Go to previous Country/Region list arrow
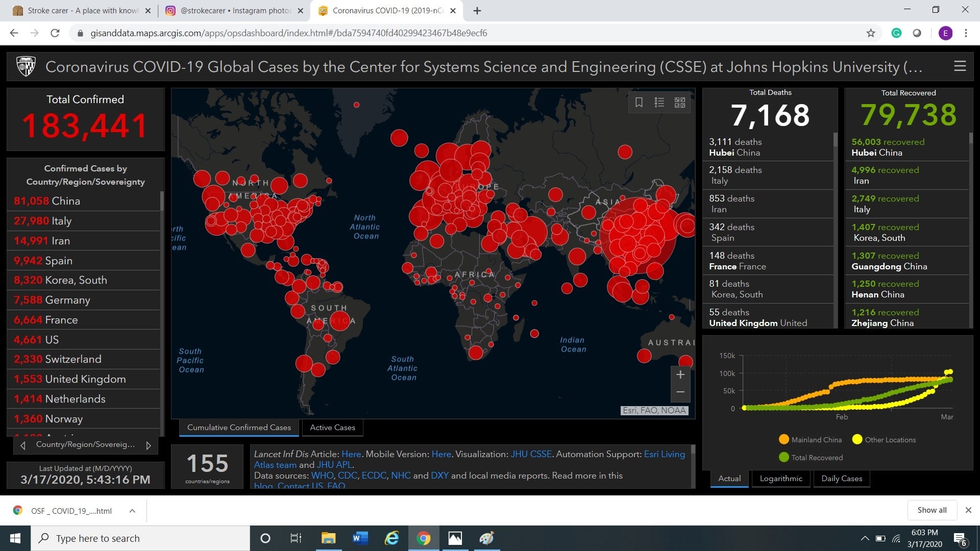This screenshot has height=551, width=980. point(23,445)
